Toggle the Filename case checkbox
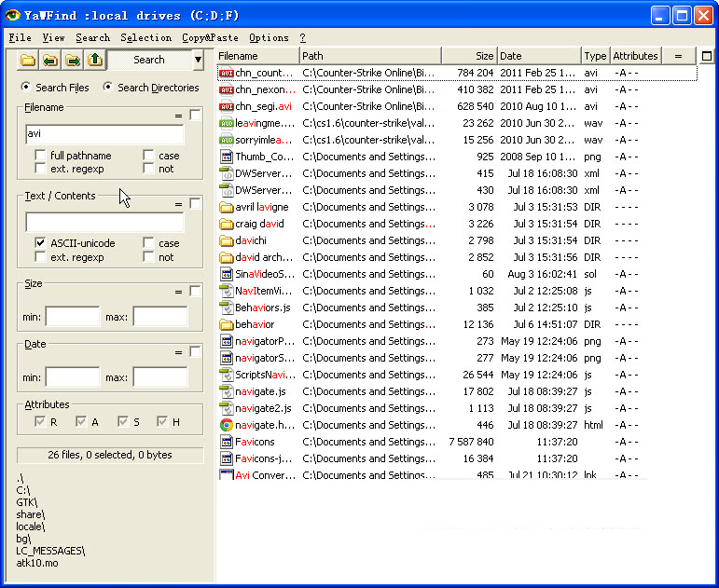This screenshot has width=719, height=588. (148, 156)
